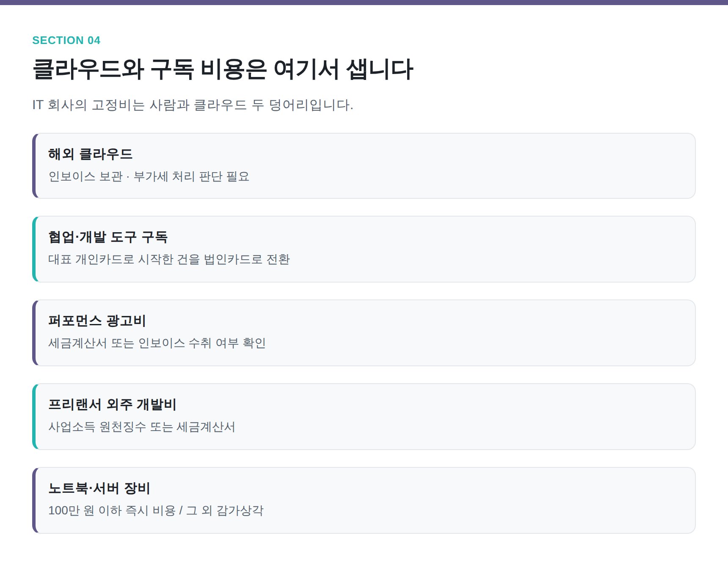Screen dimensions: 728x571
Task: Select the 해외 클라우드 card title
Action: [91, 154]
